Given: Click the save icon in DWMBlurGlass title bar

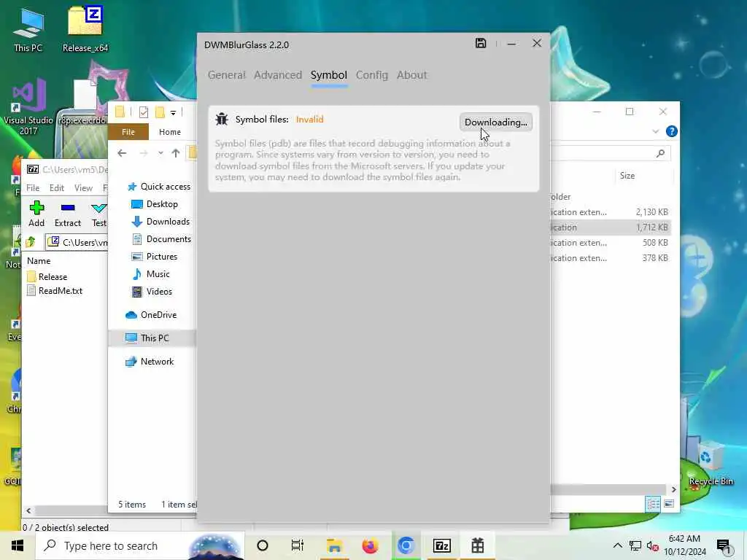Looking at the screenshot, I should (x=481, y=43).
